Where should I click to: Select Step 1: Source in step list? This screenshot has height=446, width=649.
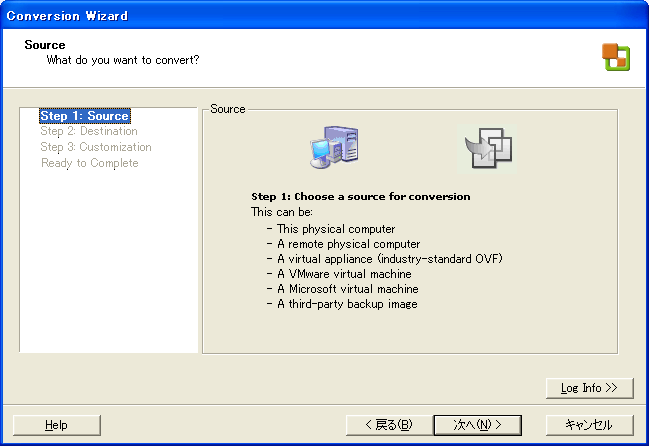pyautogui.click(x=84, y=116)
